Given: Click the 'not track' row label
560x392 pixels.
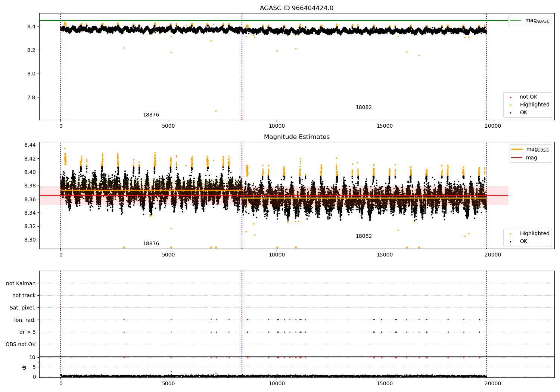Looking at the screenshot, I should [x=24, y=296].
